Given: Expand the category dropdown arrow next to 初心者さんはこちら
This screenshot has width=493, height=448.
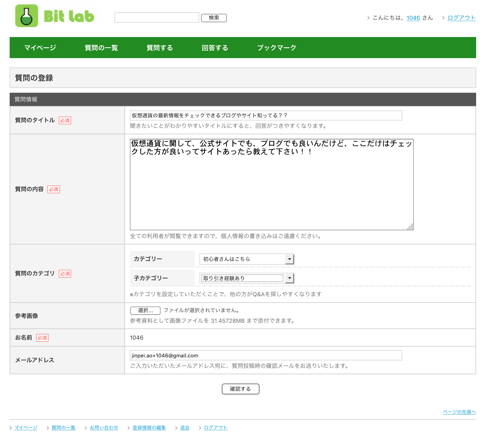Looking at the screenshot, I should pyautogui.click(x=289, y=259).
